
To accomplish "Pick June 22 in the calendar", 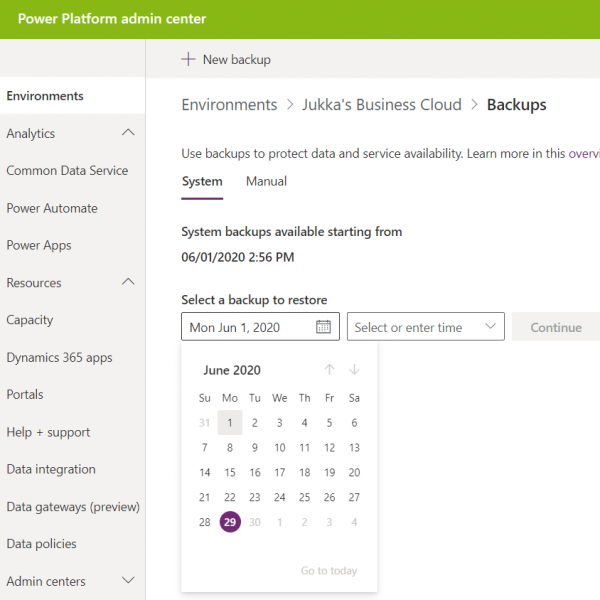I will tap(230, 497).
